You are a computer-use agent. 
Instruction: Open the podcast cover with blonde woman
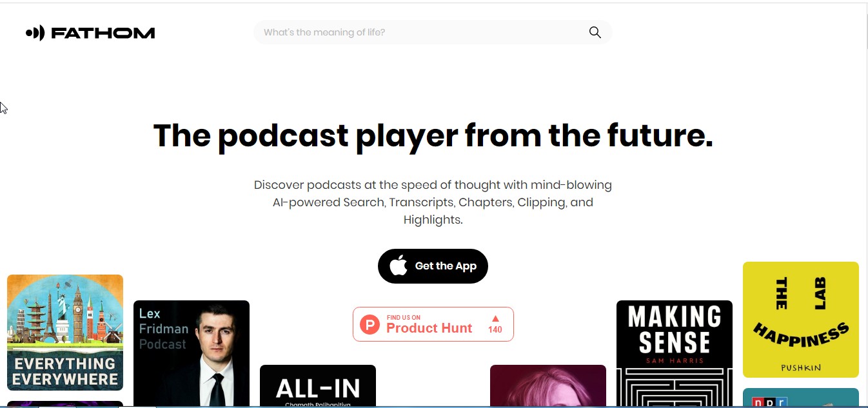[548, 385]
